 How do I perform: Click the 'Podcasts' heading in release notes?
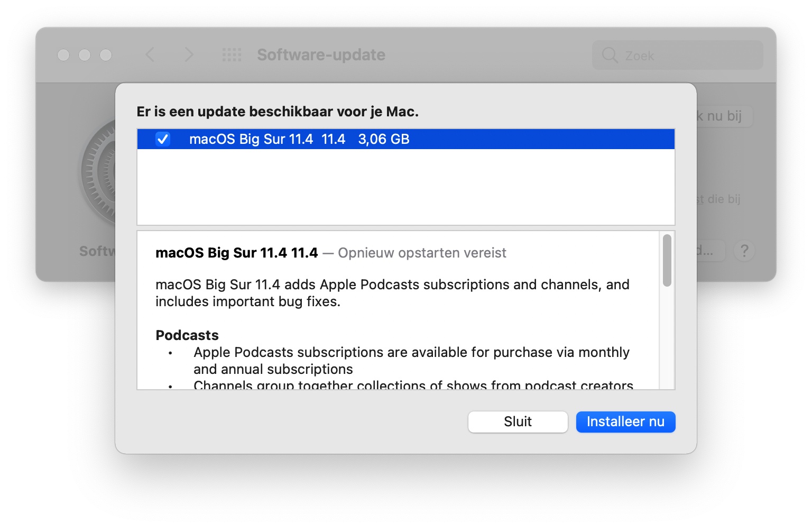click(187, 335)
